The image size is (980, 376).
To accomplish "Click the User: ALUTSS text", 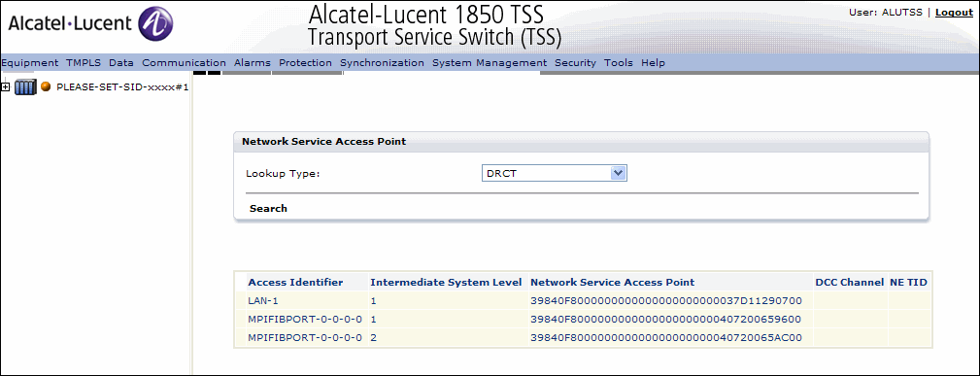I will [886, 12].
